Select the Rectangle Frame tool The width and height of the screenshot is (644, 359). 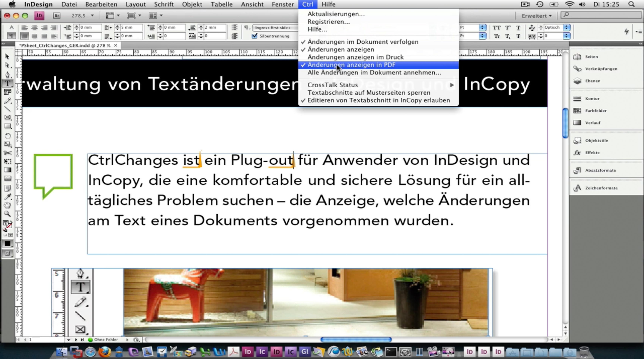tap(7, 117)
